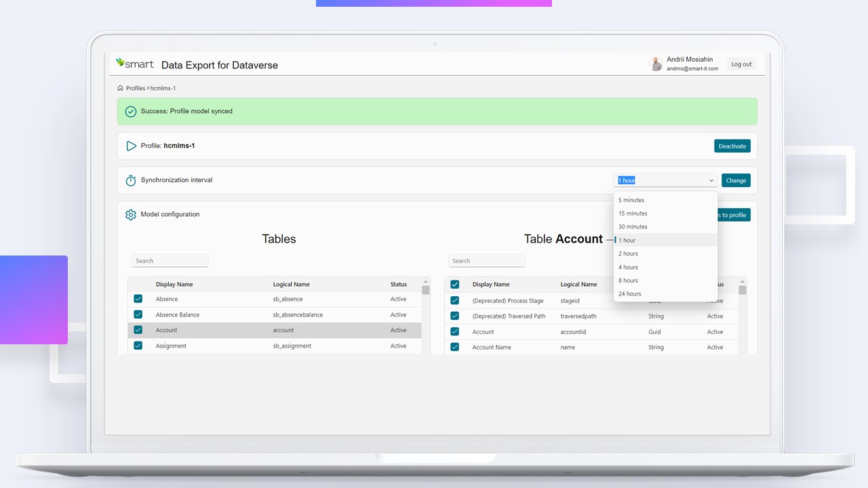Viewport: 868px width, 488px height.
Task: Click the gear icon for Model configuration
Action: [130, 214]
